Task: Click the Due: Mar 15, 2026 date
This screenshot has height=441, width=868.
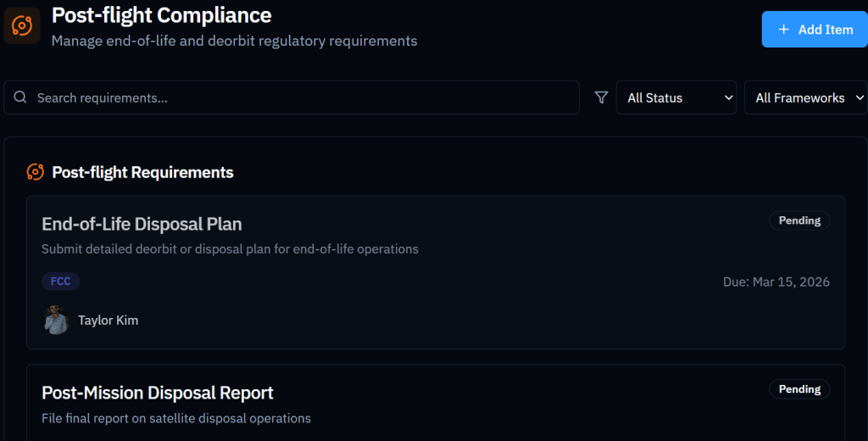Action: click(x=776, y=282)
